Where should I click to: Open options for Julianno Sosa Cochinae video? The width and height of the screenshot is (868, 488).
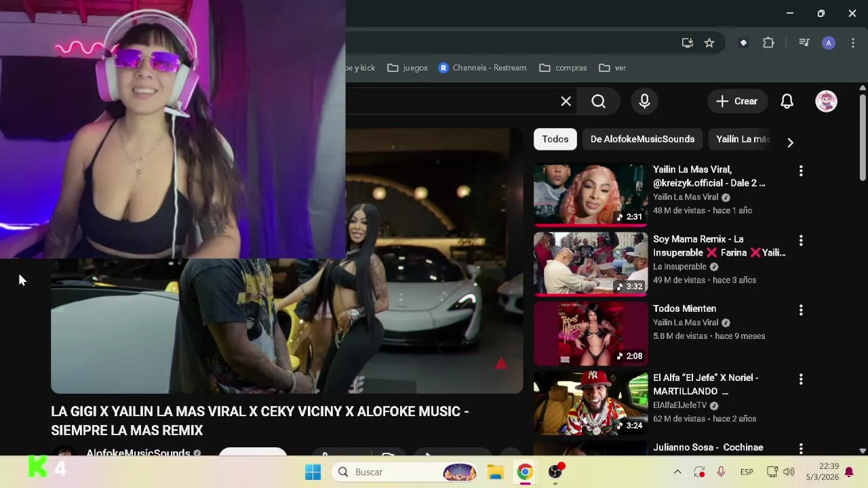click(x=801, y=449)
